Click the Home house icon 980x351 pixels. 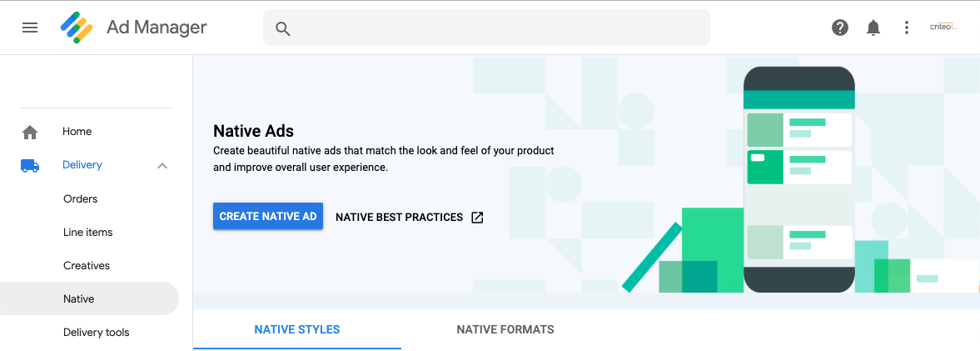pyautogui.click(x=30, y=132)
